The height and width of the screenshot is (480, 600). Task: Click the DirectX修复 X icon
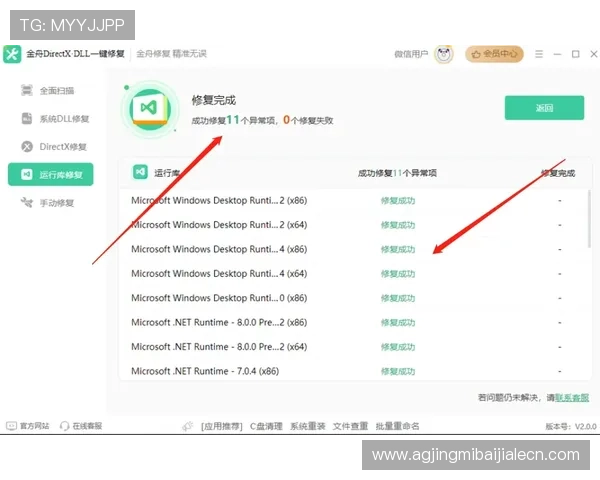(27, 147)
